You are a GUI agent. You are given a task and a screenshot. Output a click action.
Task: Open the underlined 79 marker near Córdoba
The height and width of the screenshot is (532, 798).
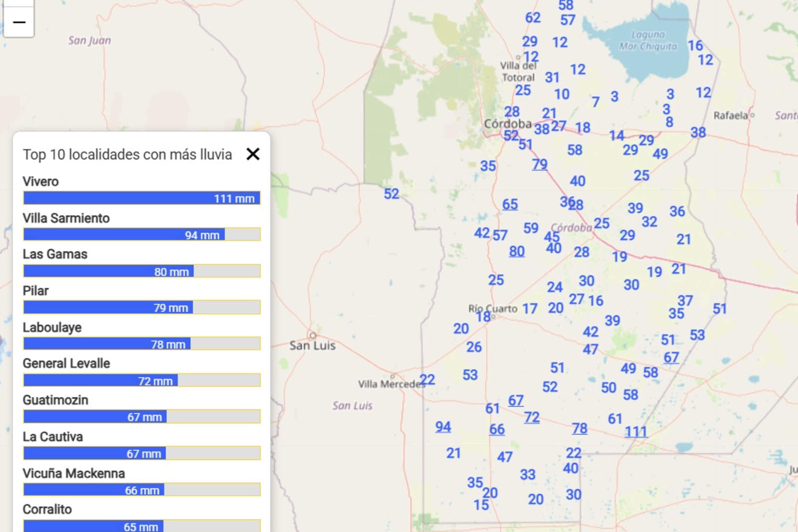pyautogui.click(x=539, y=164)
